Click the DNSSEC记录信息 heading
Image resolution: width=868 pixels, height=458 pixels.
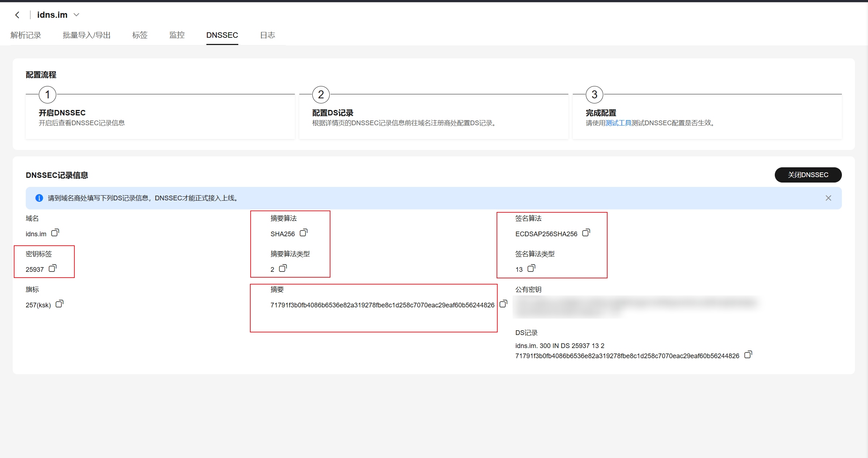point(57,175)
